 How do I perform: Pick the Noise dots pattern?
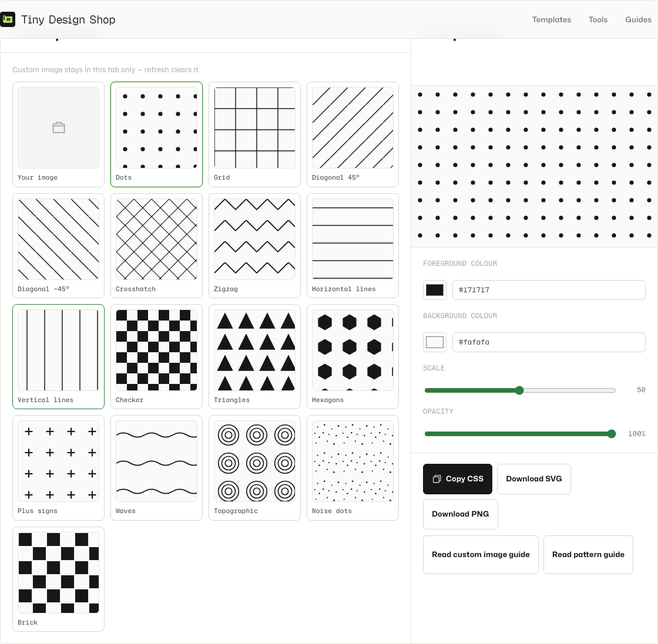[x=353, y=468]
